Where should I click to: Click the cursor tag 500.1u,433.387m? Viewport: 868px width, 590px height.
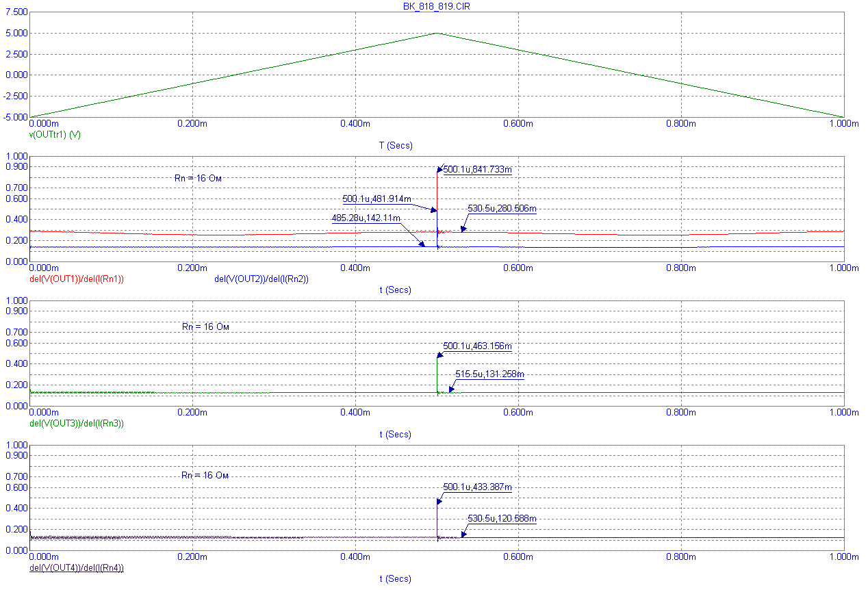[x=478, y=487]
